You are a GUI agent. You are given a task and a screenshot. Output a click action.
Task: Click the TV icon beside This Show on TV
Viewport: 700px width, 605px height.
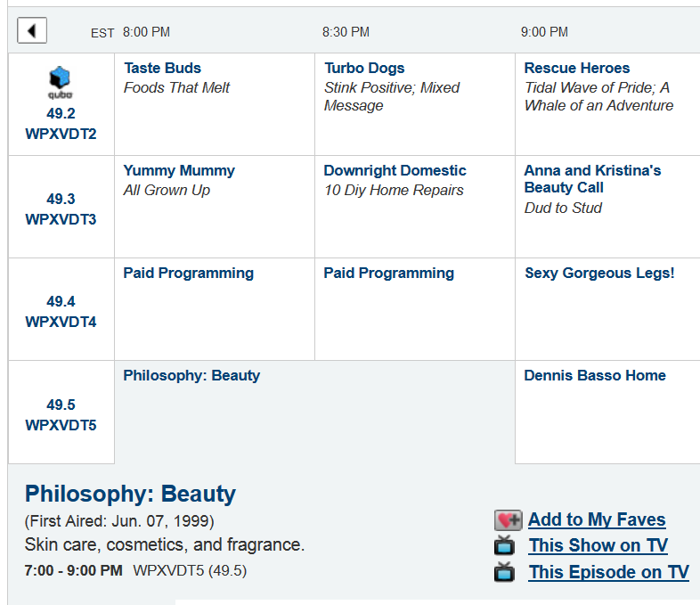tap(505, 545)
